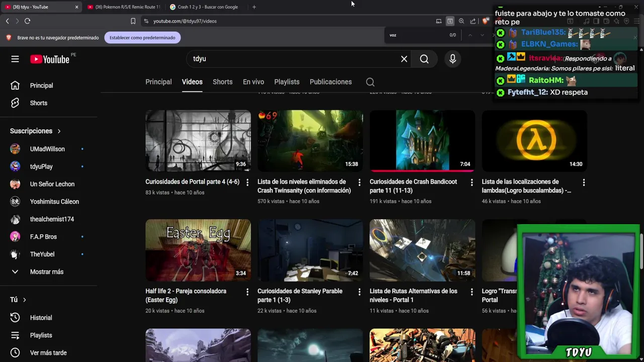This screenshot has height=362, width=644.
Task: Open more options for Lista de Rutas Alternativas Portal 1
Action: tap(471, 292)
